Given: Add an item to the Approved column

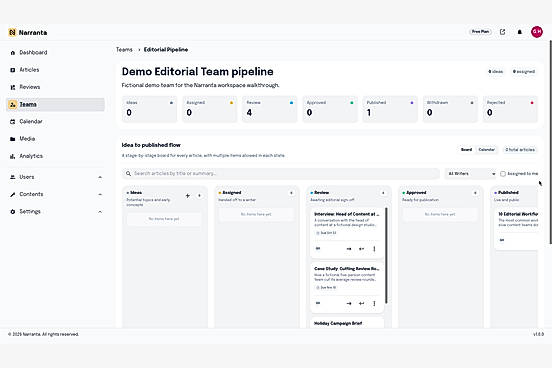Looking at the screenshot, I should (475, 193).
